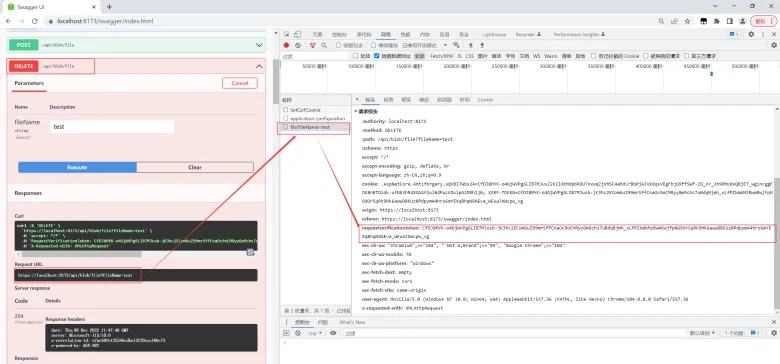Click the network filter text field

point(315,56)
